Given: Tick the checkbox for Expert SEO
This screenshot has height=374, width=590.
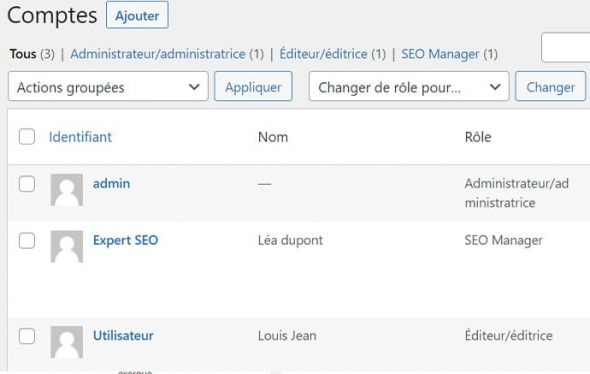Looking at the screenshot, I should pyautogui.click(x=27, y=241).
